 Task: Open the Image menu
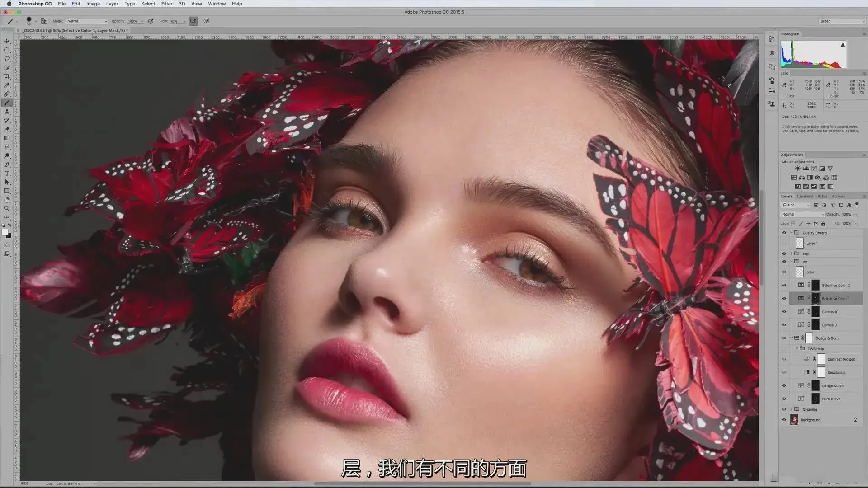(93, 4)
